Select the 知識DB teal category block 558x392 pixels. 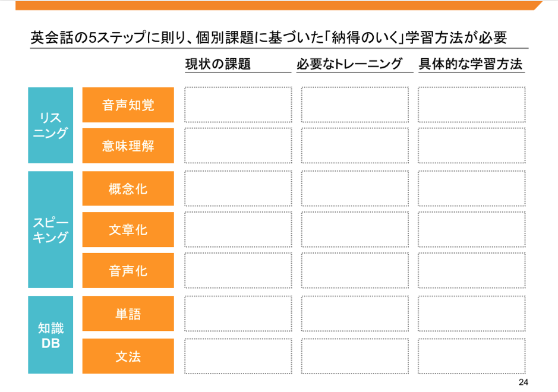51,335
